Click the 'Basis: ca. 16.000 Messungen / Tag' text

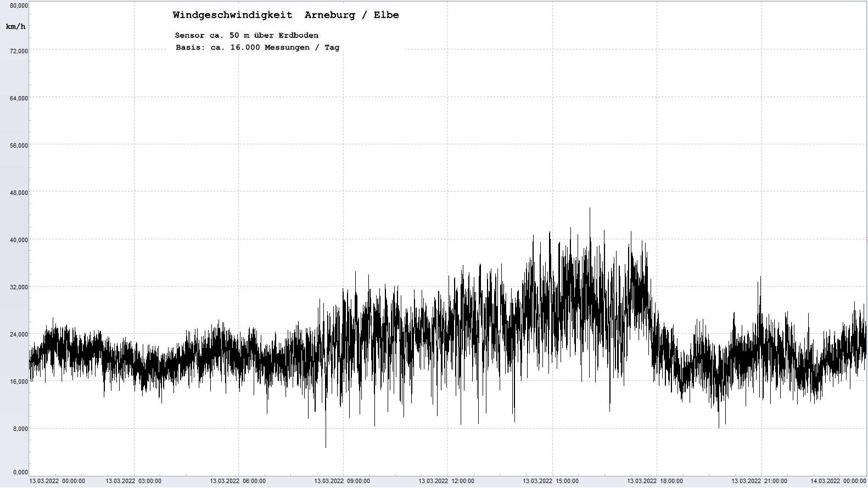pos(257,48)
